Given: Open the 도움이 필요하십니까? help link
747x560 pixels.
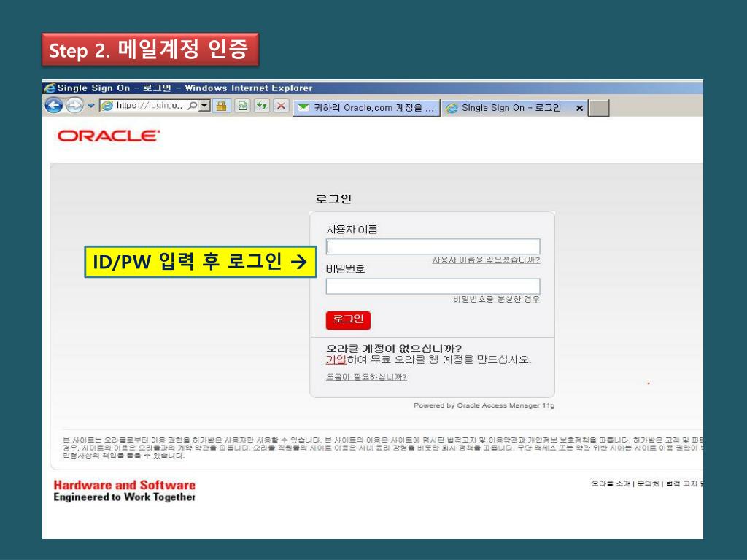Looking at the screenshot, I should pyautogui.click(x=366, y=377).
